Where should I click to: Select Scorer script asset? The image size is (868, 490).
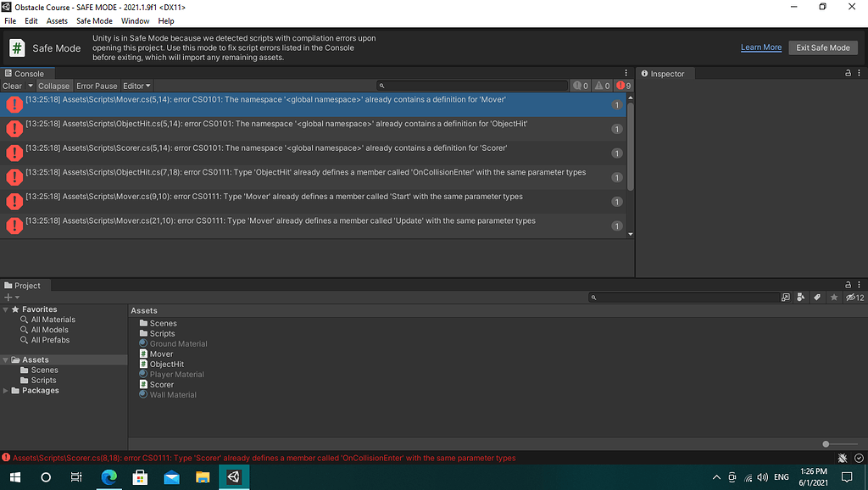157,385
